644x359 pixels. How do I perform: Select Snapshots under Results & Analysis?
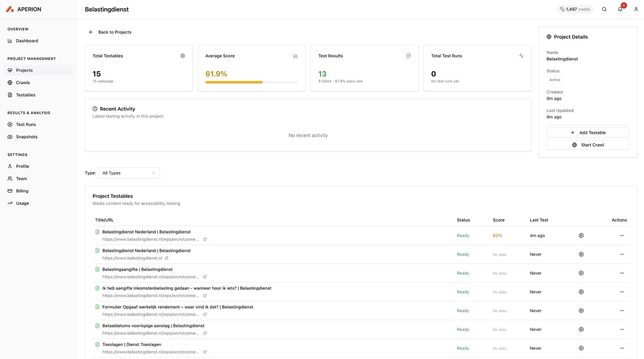[x=27, y=137]
